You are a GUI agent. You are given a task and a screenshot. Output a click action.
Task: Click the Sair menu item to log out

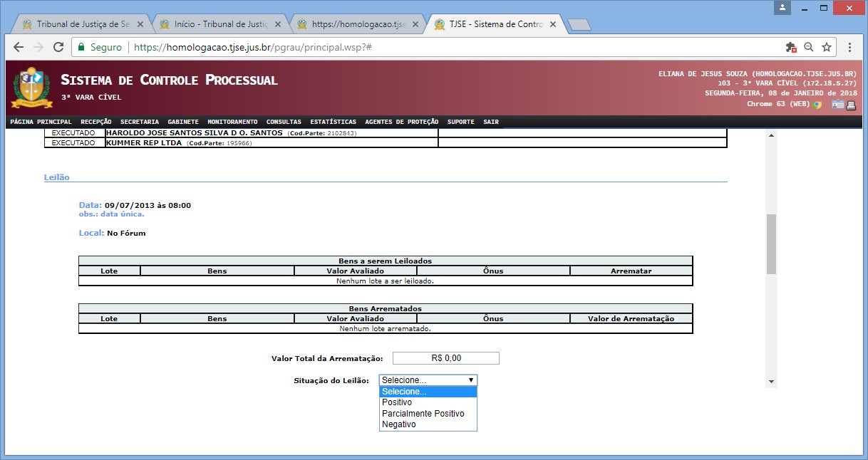(x=491, y=122)
